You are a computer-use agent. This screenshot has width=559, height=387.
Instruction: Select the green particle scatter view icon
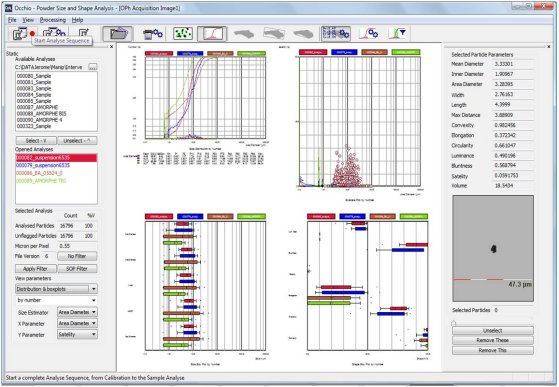click(183, 34)
